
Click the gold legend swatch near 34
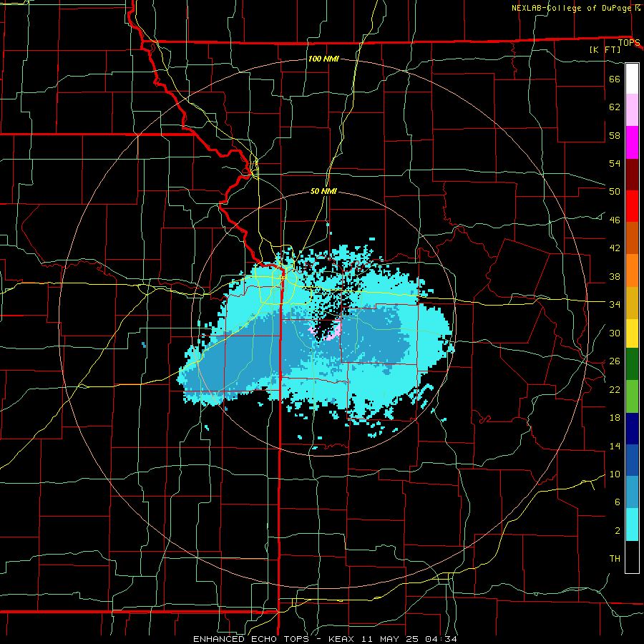pyautogui.click(x=632, y=303)
